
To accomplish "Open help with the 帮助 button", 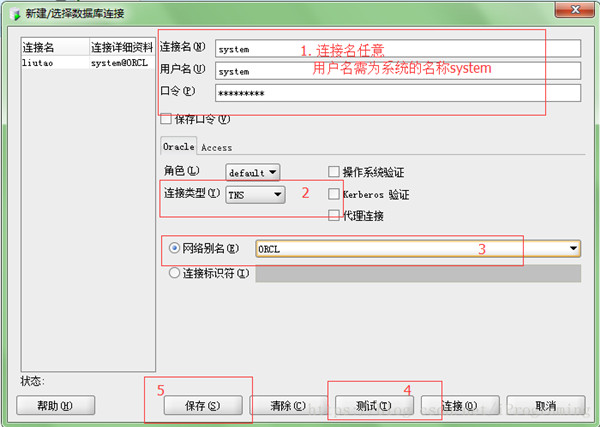I will pos(55,405).
